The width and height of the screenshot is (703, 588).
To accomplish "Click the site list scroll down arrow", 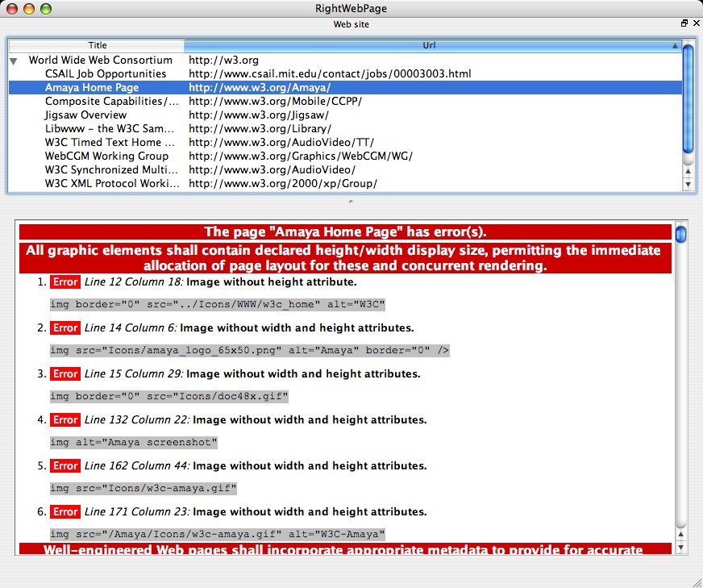I will [688, 184].
